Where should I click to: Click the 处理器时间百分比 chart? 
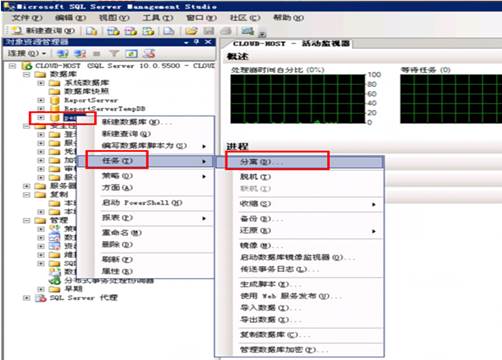tap(298, 99)
